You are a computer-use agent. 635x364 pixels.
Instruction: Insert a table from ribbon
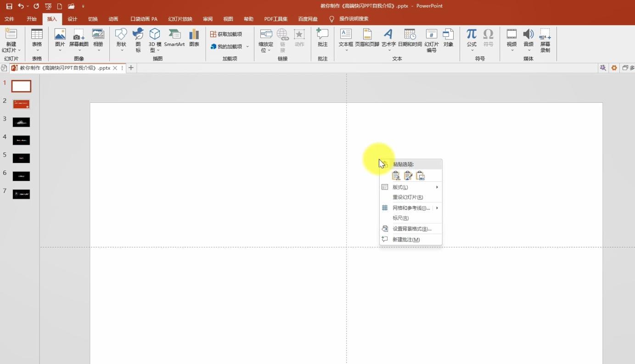(x=37, y=38)
